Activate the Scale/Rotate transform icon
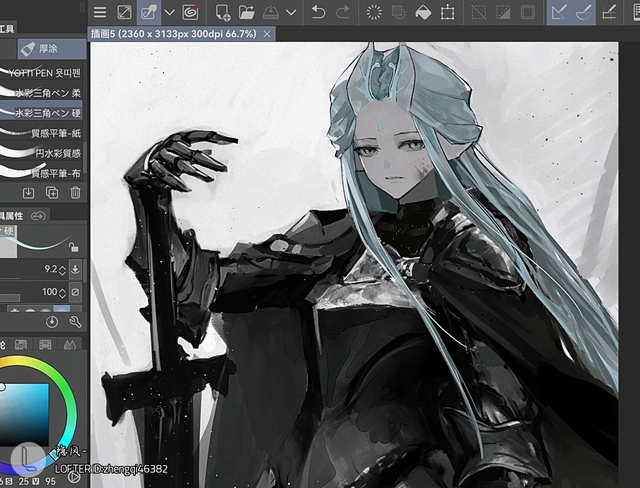 pyautogui.click(x=447, y=13)
